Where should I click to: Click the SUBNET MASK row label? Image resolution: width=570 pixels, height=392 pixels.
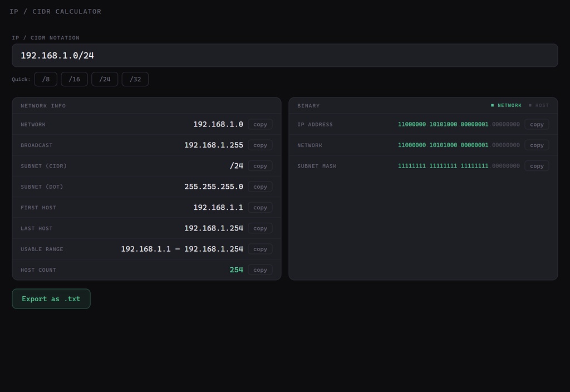[317, 166]
